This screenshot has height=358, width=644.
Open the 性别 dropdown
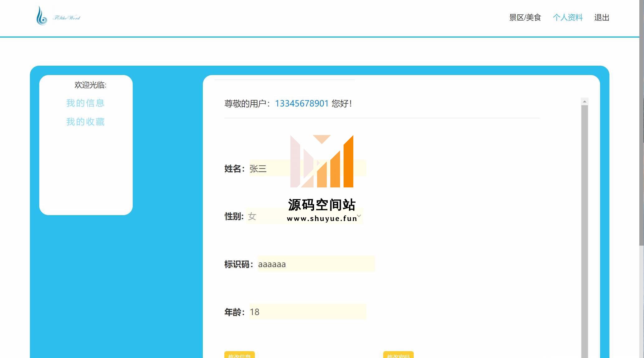(x=304, y=216)
